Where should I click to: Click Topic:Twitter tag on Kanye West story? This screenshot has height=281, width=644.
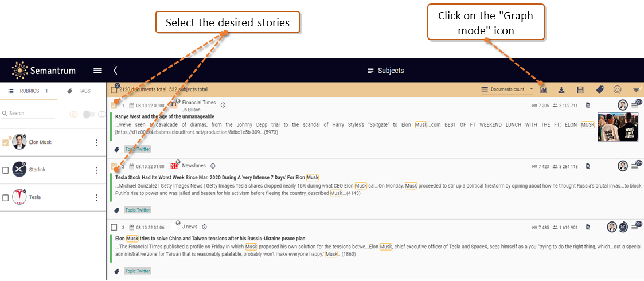[138, 149]
